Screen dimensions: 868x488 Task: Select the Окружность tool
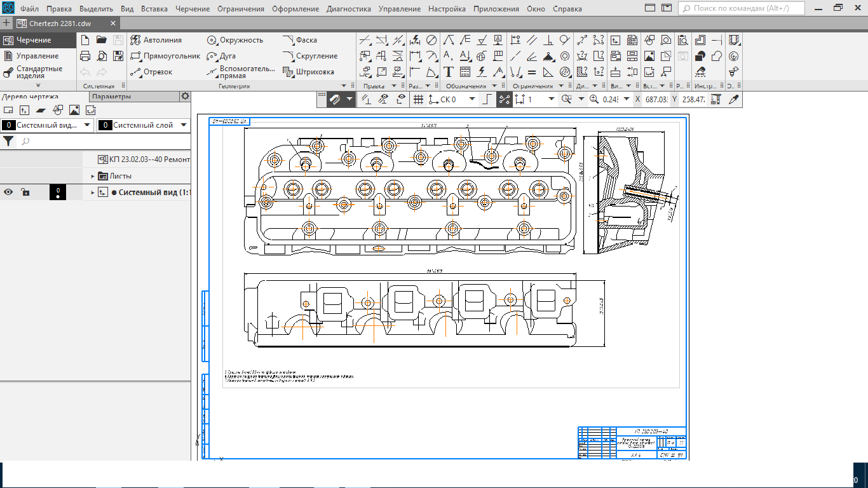235,40
